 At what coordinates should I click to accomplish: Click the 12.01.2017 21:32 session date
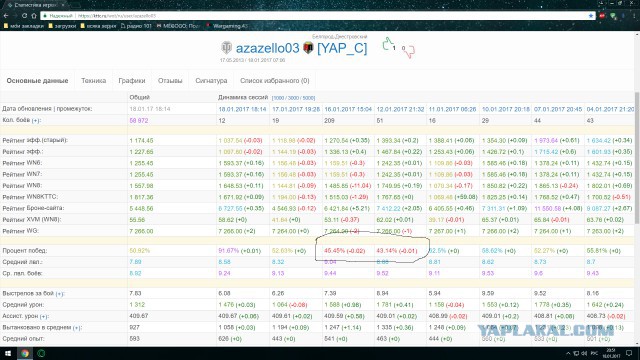400,109
